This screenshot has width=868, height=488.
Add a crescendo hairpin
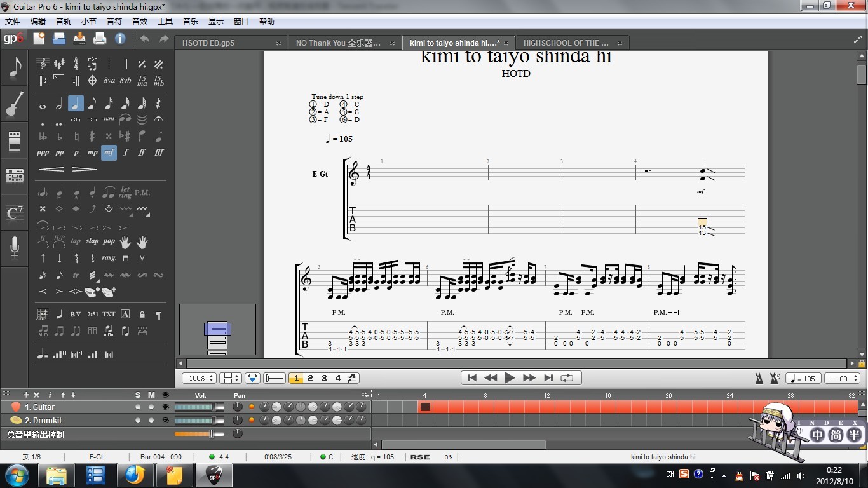(x=51, y=169)
